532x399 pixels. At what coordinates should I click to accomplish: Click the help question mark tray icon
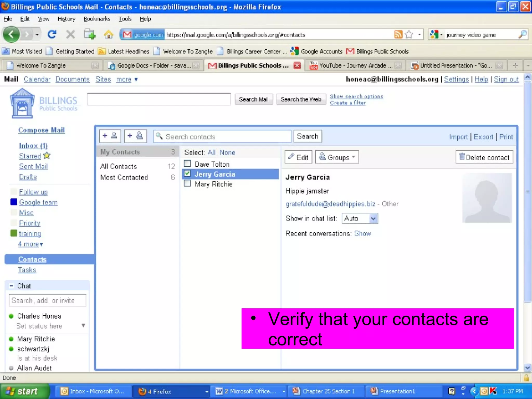tap(452, 391)
